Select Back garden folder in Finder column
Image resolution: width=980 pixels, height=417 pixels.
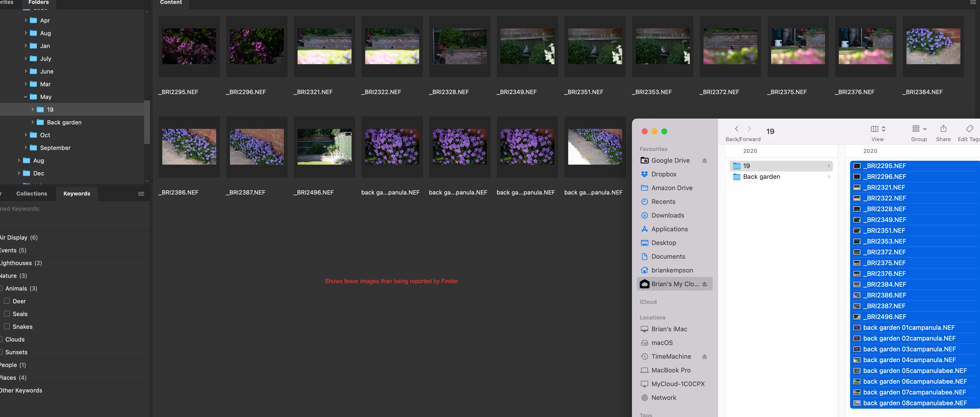pos(761,177)
